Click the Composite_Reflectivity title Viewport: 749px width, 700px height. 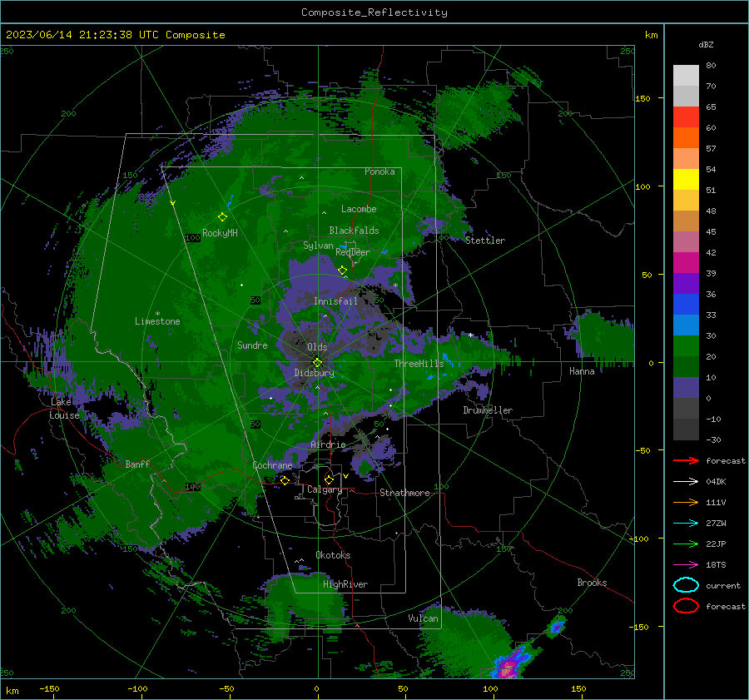coord(374,12)
